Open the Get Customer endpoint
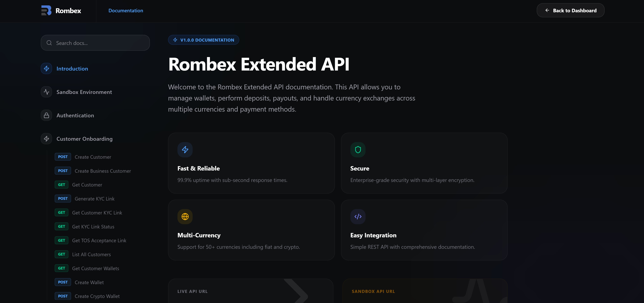Viewport: 644px width, 303px height. [x=87, y=185]
